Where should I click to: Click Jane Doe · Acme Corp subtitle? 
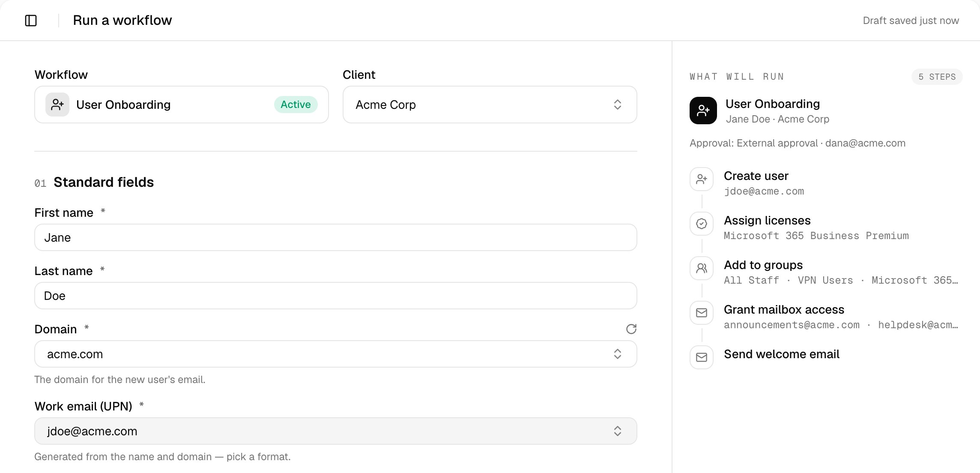pos(777,119)
